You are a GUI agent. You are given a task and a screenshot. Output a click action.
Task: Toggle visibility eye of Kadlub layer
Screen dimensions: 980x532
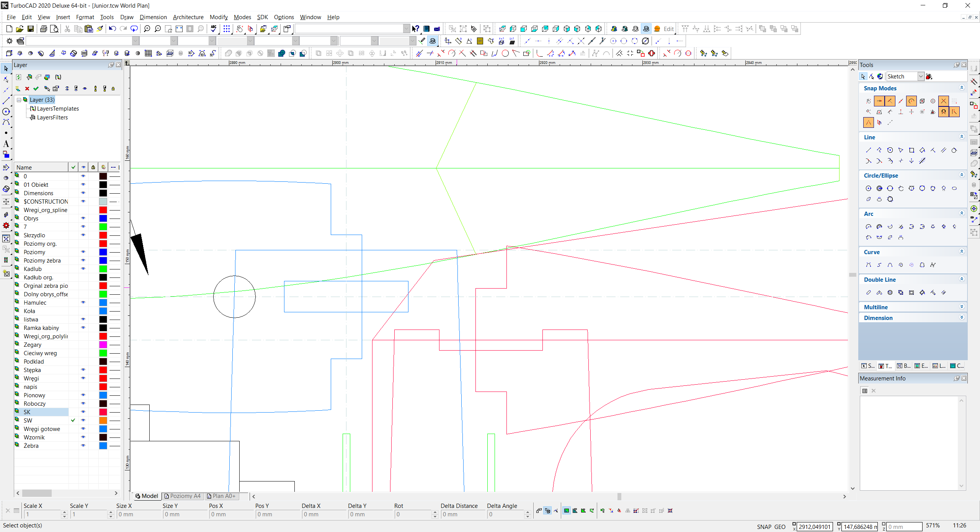(x=83, y=269)
